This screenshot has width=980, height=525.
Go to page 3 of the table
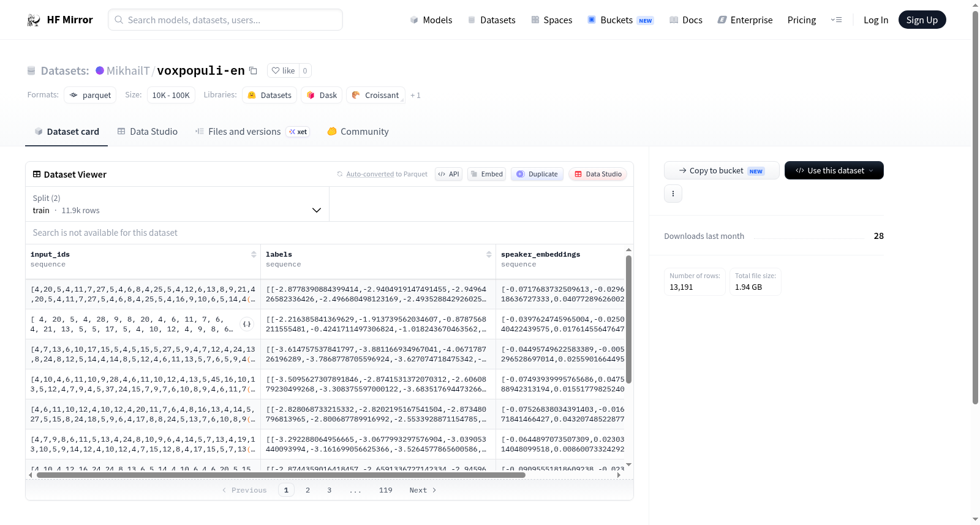tap(330, 490)
